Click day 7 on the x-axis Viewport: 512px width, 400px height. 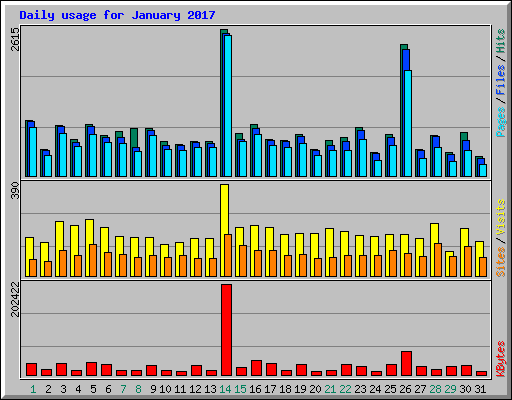[x=123, y=389]
